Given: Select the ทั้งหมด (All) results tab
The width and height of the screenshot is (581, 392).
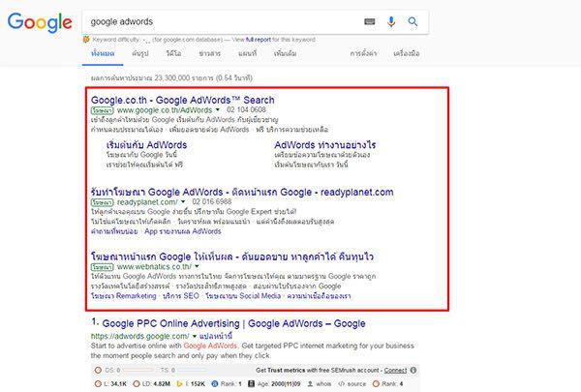Looking at the screenshot, I should tap(103, 54).
